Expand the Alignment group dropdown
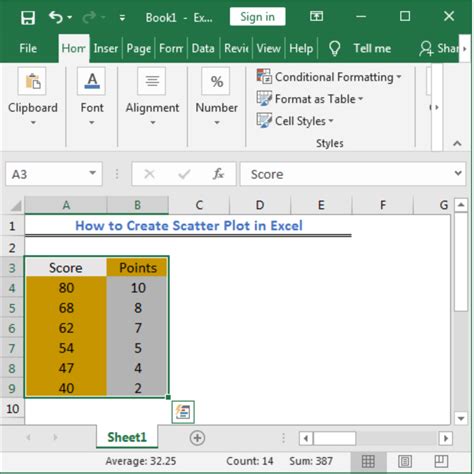This screenshot has height=474, width=474. coord(152,123)
